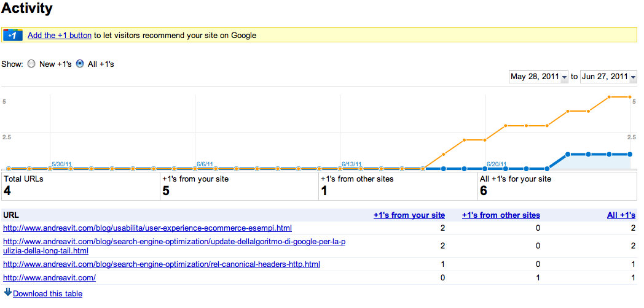Screen dimensions: 644x308
Task: Select the New +1's radio button
Action: [31, 64]
